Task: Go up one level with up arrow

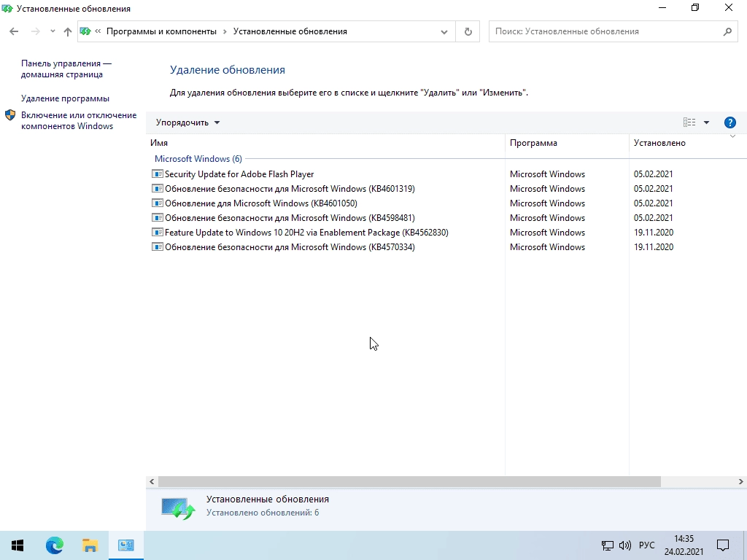Action: click(68, 31)
